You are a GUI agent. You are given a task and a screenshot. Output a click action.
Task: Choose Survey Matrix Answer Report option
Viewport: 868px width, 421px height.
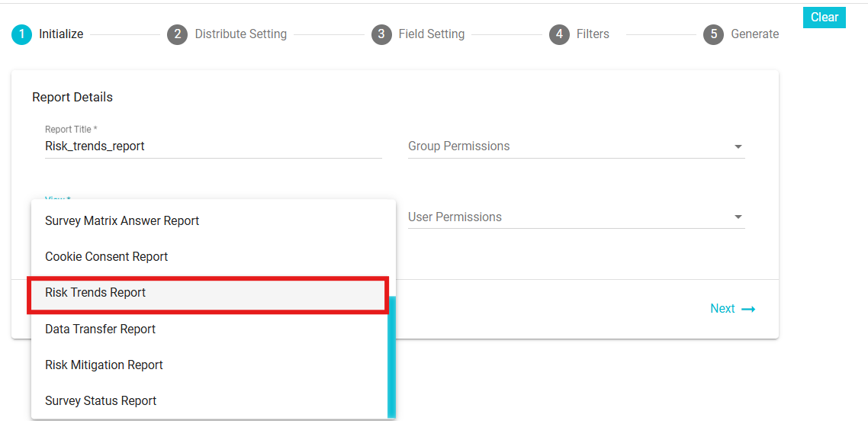coord(209,220)
